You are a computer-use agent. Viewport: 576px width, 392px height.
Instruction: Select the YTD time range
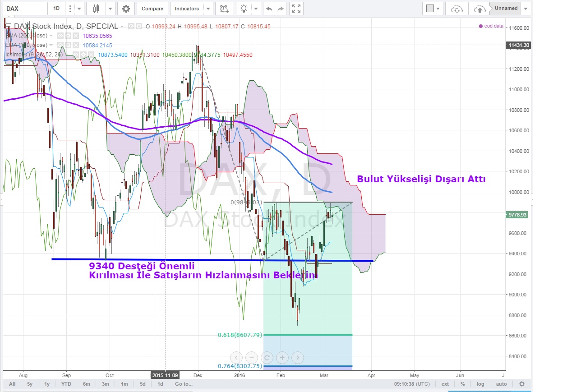click(66, 384)
